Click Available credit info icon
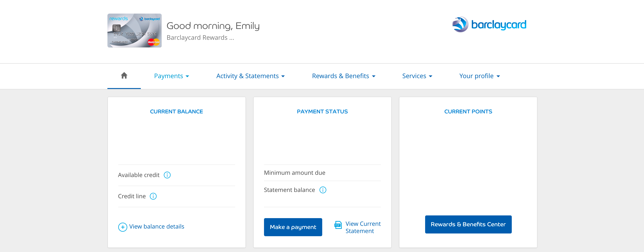The height and width of the screenshot is (252, 644). point(167,175)
